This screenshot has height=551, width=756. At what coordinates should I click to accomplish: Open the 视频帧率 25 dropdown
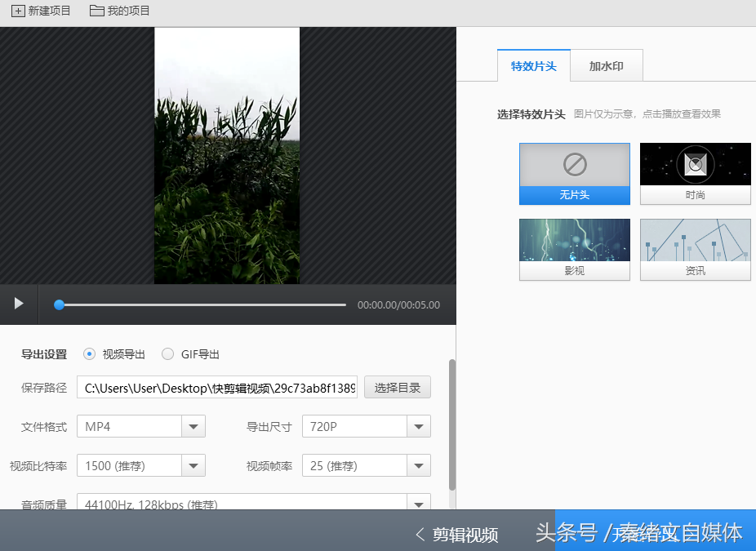click(x=418, y=465)
